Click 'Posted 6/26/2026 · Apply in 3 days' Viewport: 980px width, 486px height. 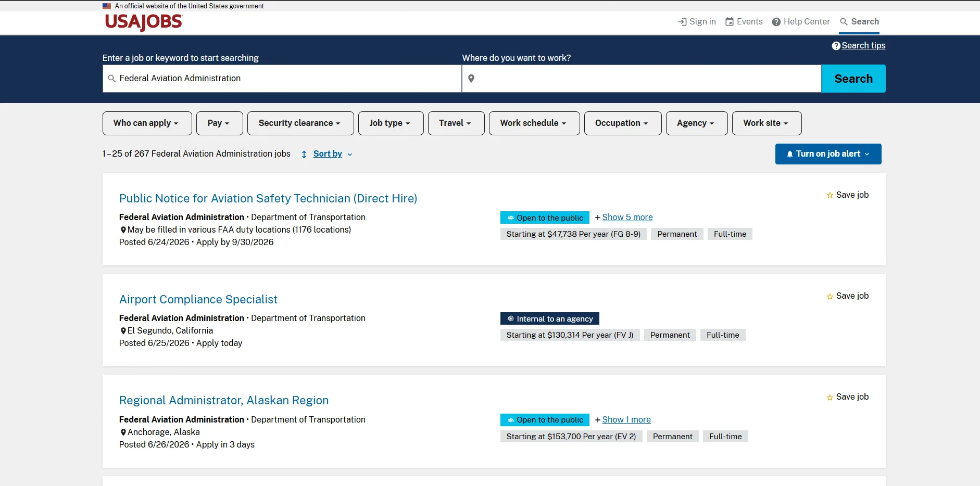(x=187, y=445)
